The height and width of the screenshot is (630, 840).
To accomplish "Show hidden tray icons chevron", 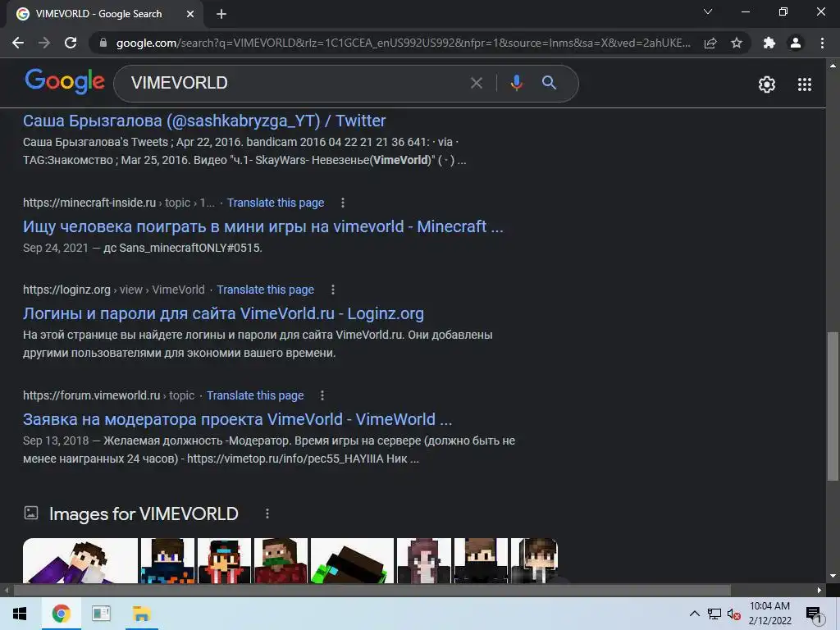I will click(694, 614).
